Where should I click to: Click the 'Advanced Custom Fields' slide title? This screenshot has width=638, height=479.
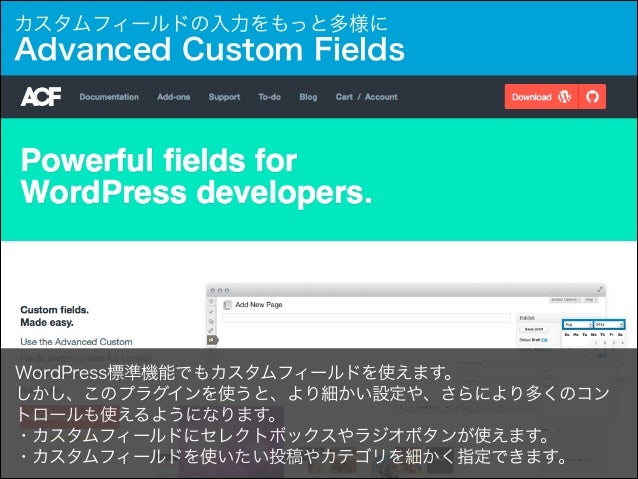click(210, 49)
